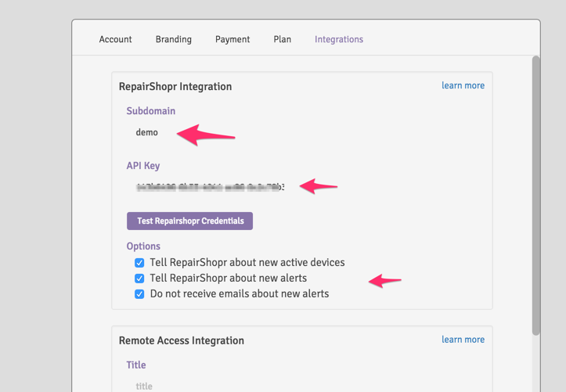Screen dimensions: 566x392
Task: Open the Account tab
Action: 115,39
